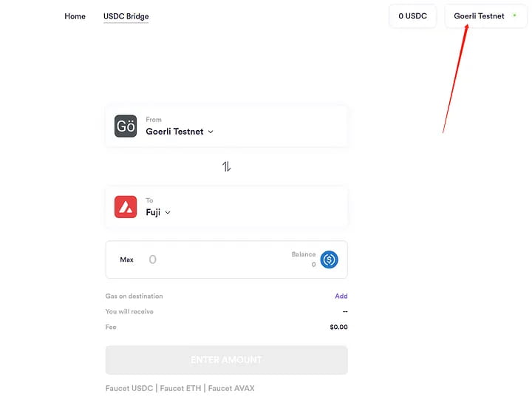Select the 'Fuji' destination network name
The height and width of the screenshot is (411, 532).
point(153,212)
